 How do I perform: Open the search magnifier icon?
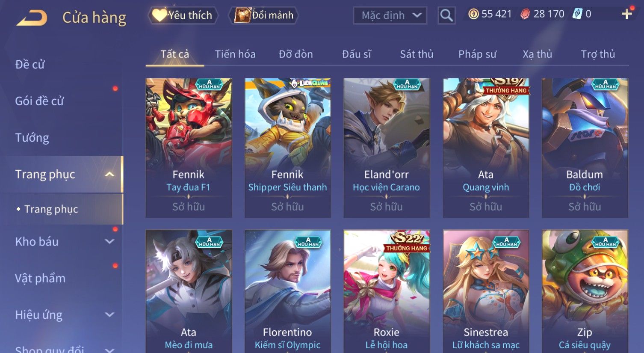(x=446, y=15)
